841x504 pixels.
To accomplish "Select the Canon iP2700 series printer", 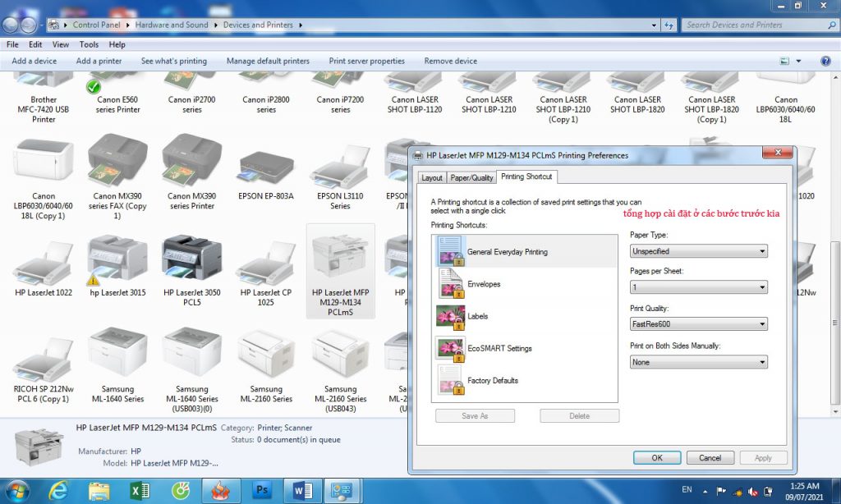I will (191, 94).
